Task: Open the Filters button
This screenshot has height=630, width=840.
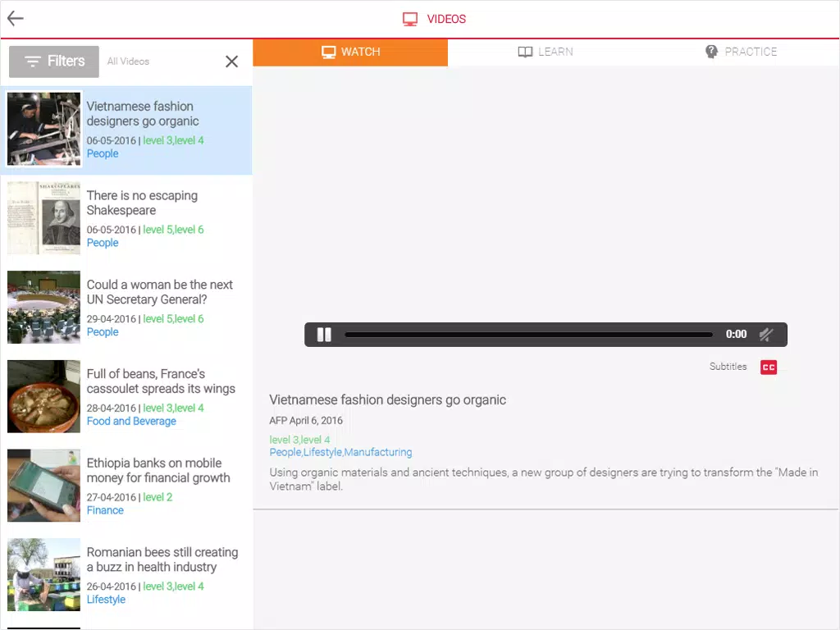Action: pyautogui.click(x=54, y=62)
